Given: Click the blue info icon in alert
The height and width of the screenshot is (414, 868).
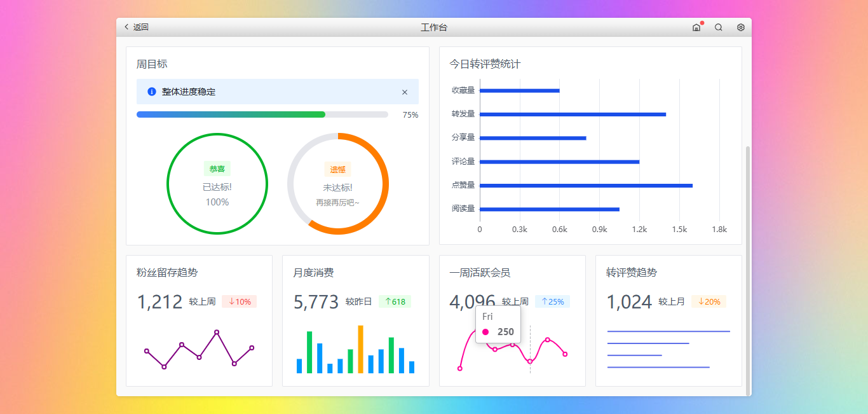Looking at the screenshot, I should [152, 92].
